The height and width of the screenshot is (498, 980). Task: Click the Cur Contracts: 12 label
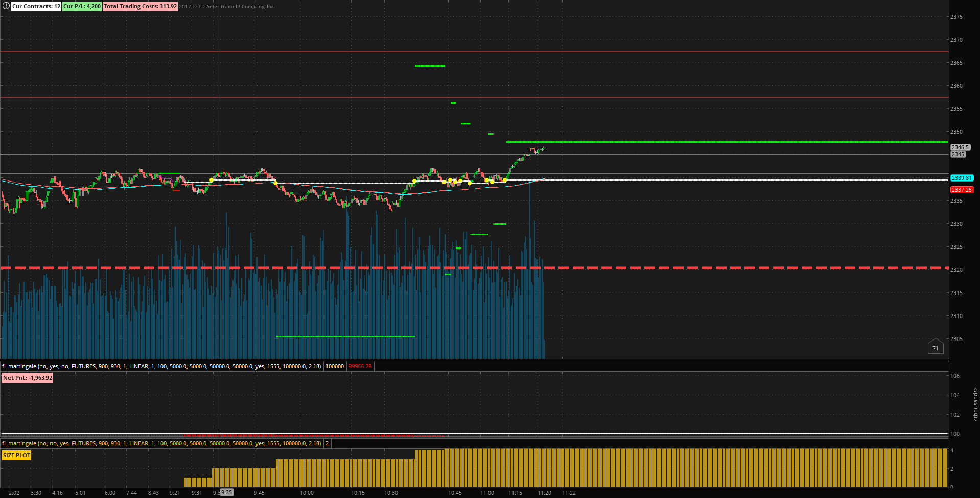coord(36,6)
